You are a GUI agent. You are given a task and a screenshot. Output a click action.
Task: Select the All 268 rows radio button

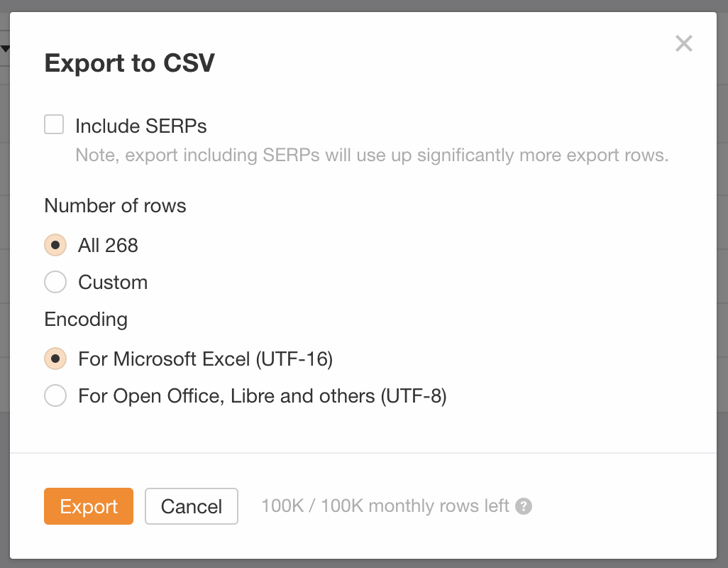(x=55, y=245)
